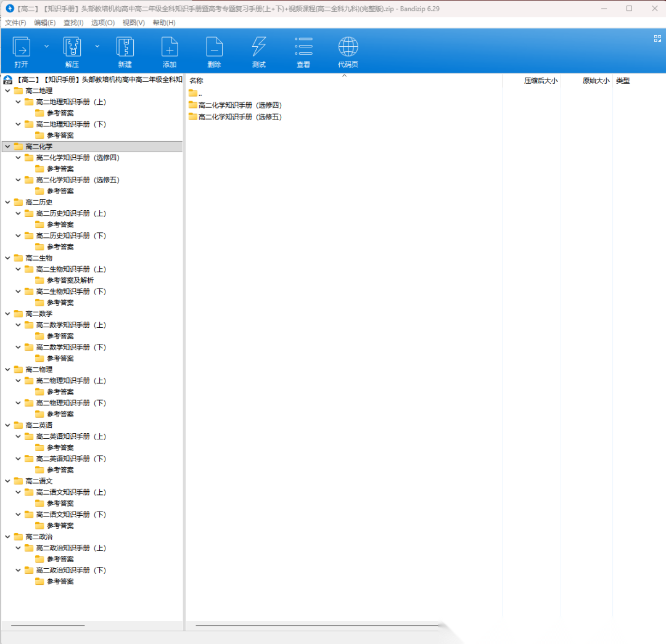Click the 删除 (Delete) toolbar icon
The width and height of the screenshot is (666, 644).
(214, 47)
